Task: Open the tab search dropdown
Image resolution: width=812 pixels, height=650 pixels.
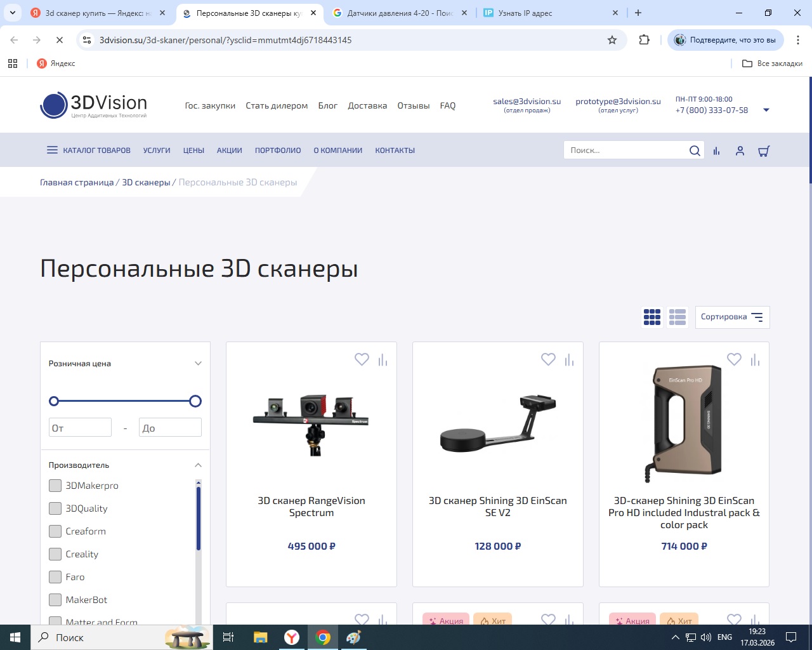Action: pos(13,13)
